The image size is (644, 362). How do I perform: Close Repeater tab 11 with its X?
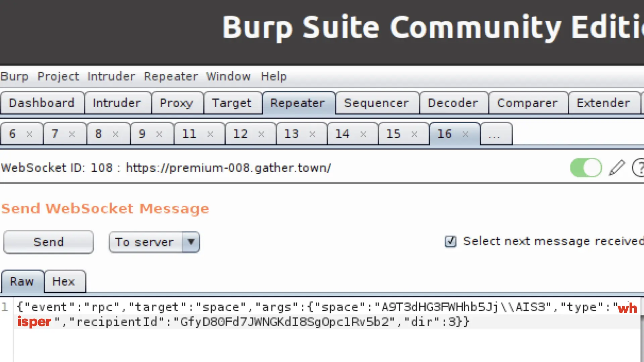(x=210, y=134)
